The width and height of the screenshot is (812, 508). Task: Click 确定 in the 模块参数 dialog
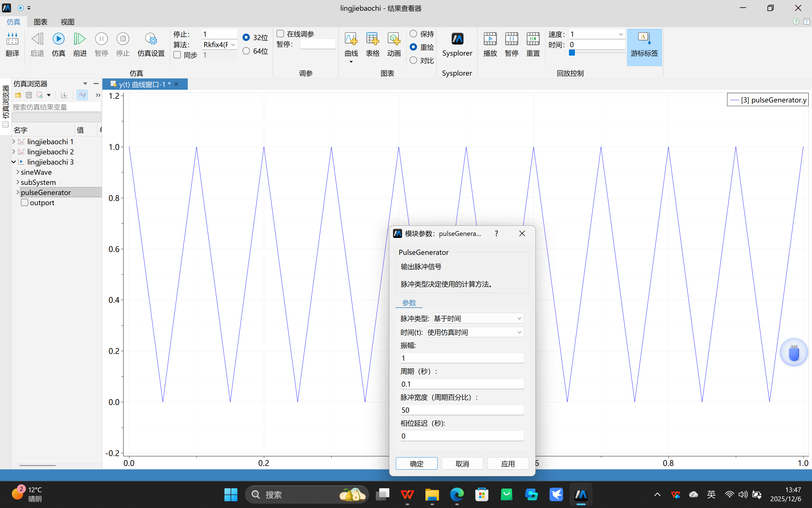click(x=416, y=464)
